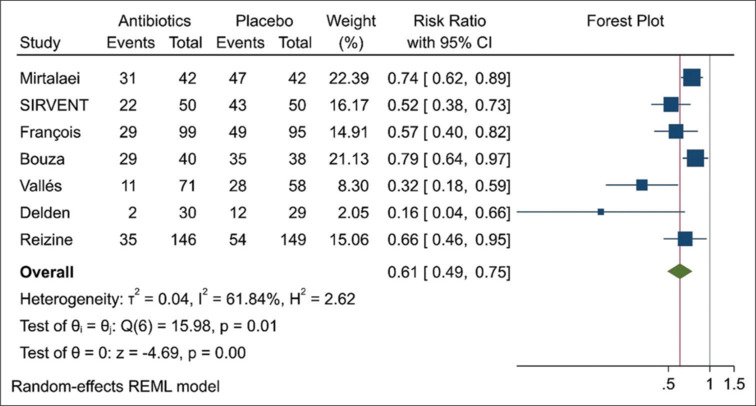Select the green Overall diamond marker

679,271
